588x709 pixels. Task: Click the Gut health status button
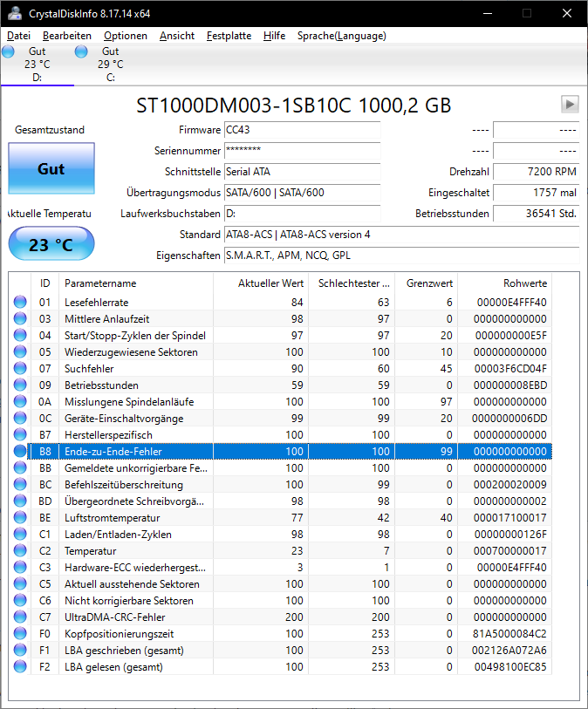pyautogui.click(x=51, y=168)
